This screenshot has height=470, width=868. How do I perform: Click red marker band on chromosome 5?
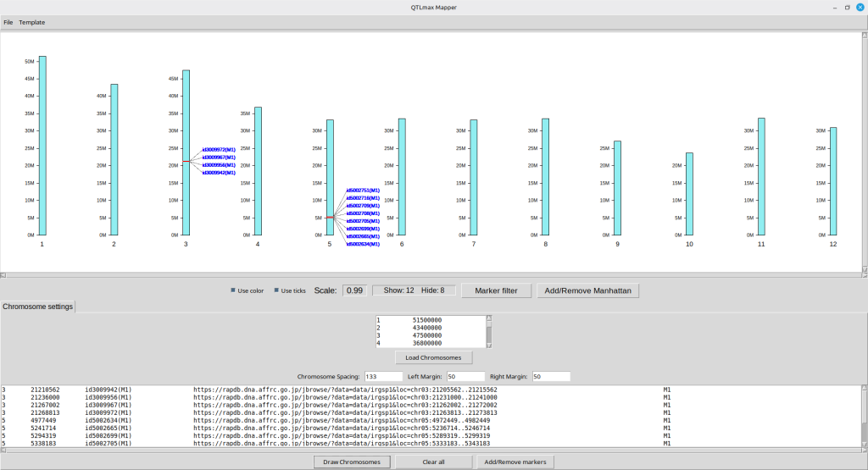[x=330, y=218]
